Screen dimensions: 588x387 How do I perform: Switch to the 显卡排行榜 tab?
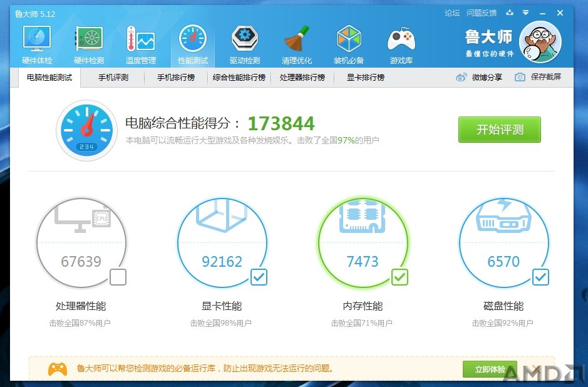coord(365,78)
